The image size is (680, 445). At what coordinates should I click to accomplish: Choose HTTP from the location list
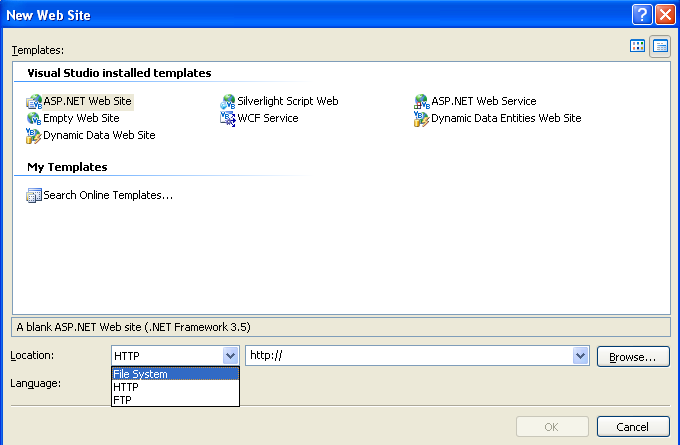point(175,387)
